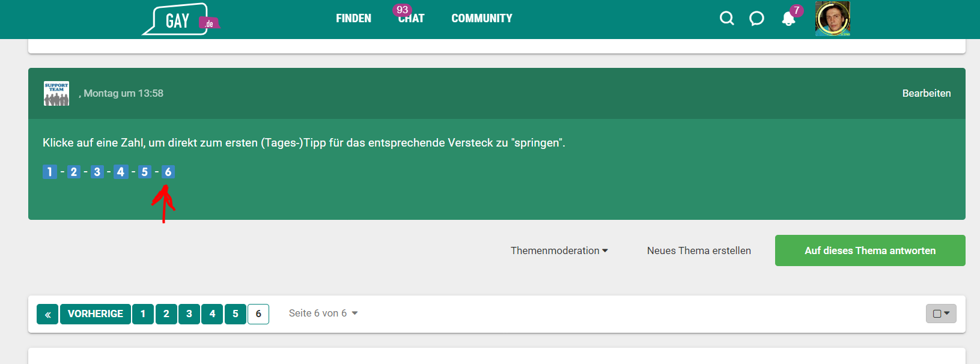Click Bearbeiten on the post

926,93
